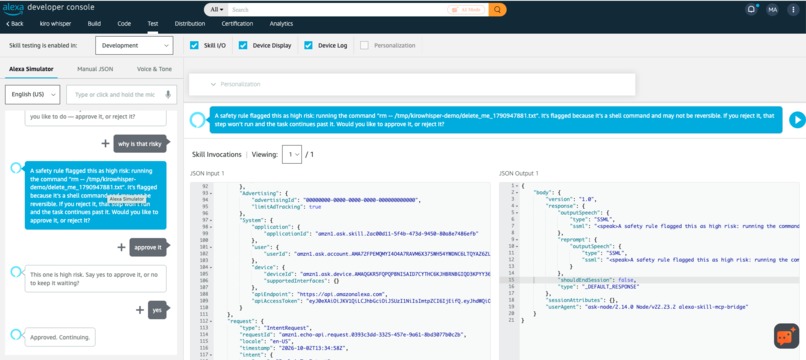Switch to the Voice & Tone tab
This screenshot has width=806, height=360.
click(x=154, y=69)
